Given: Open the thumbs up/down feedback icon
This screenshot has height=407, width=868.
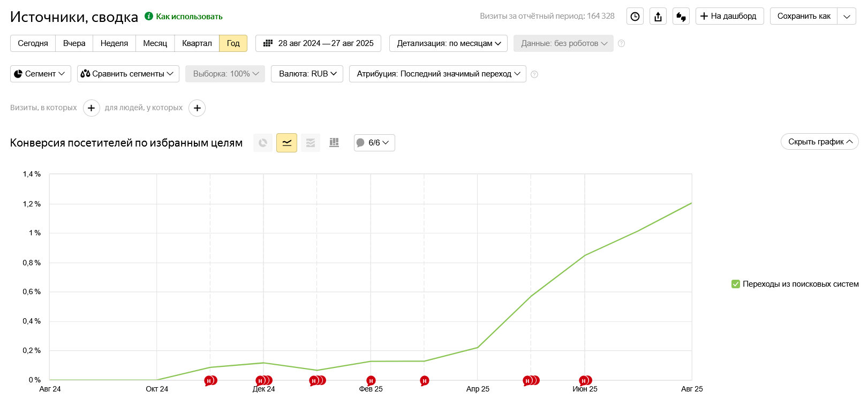Looking at the screenshot, I should click(x=681, y=17).
